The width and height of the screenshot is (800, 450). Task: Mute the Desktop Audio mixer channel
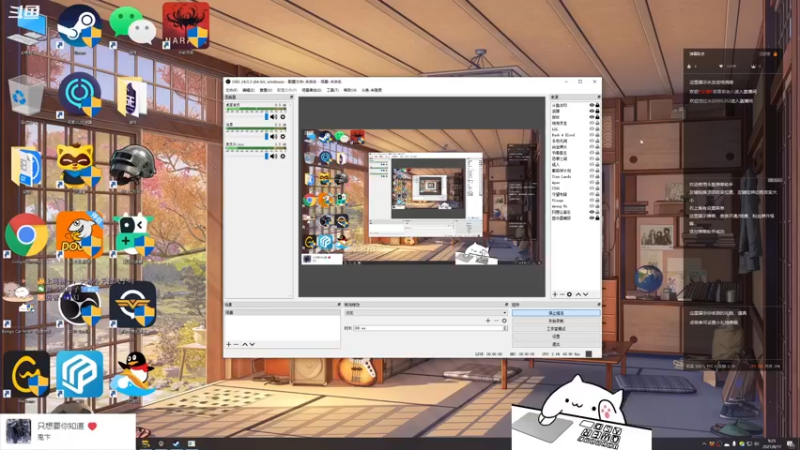click(273, 117)
